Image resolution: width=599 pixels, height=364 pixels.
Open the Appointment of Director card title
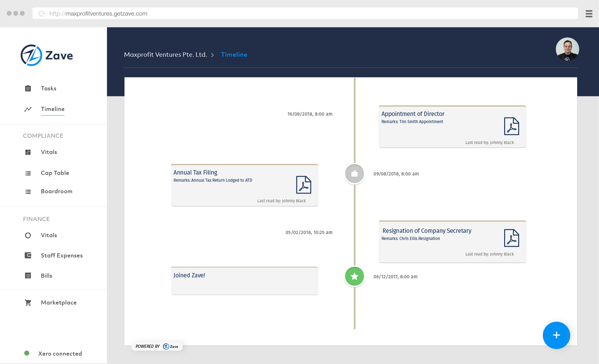click(x=413, y=114)
